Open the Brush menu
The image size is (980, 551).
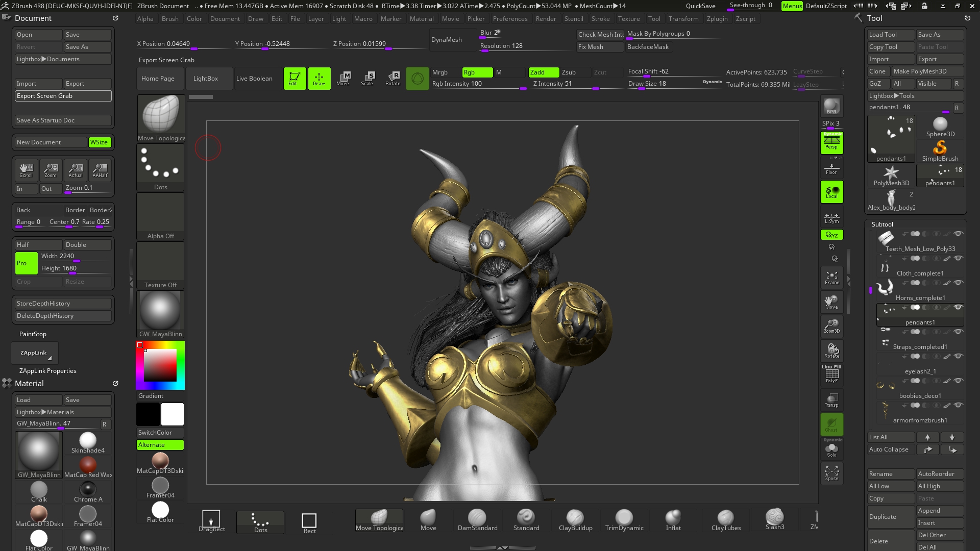click(170, 19)
